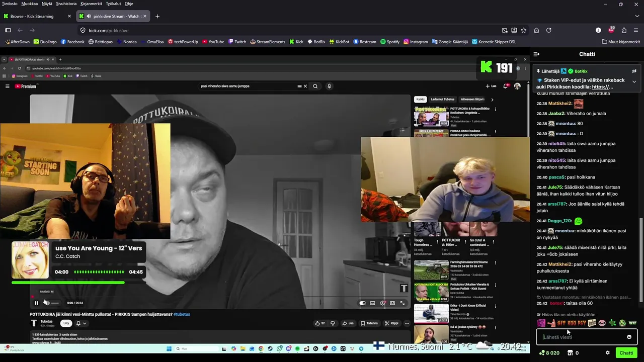The width and height of the screenshot is (644, 362).
Task: Select Kaikki filter chip on YouTube
Action: pos(420,99)
